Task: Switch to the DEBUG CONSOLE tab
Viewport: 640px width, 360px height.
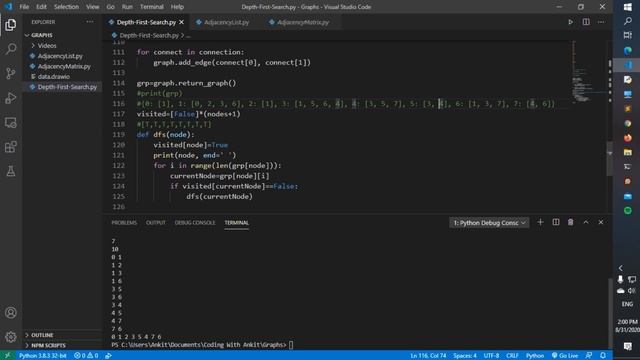Action: coord(195,223)
